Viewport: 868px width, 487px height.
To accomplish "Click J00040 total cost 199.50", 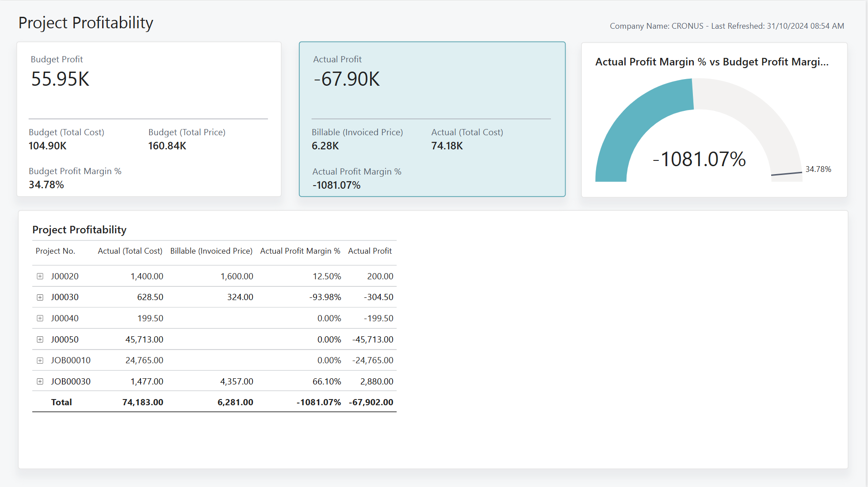I will click(150, 318).
